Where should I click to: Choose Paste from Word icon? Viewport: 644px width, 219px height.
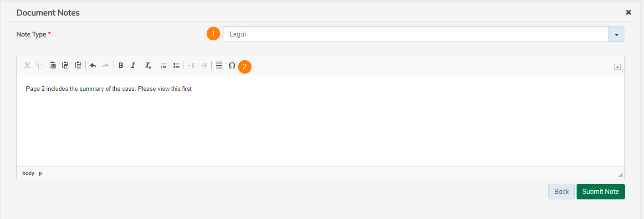[78, 66]
